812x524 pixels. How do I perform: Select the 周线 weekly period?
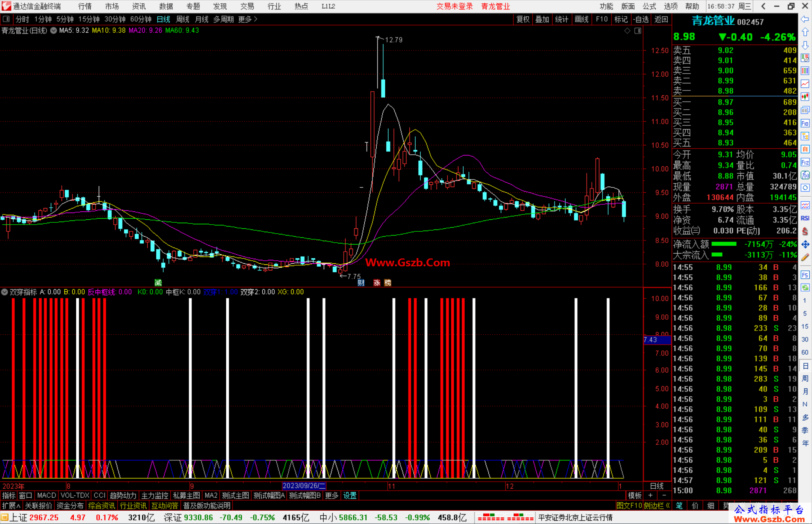coord(183,19)
